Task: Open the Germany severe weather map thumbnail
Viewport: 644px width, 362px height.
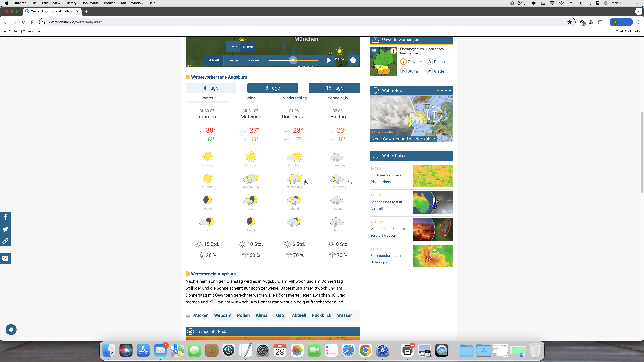Action: 383,61
